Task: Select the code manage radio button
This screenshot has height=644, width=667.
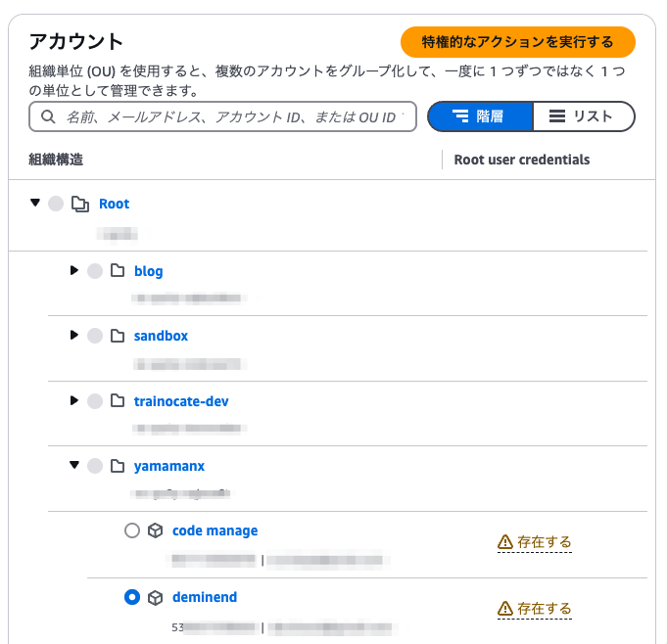Action: click(x=132, y=530)
